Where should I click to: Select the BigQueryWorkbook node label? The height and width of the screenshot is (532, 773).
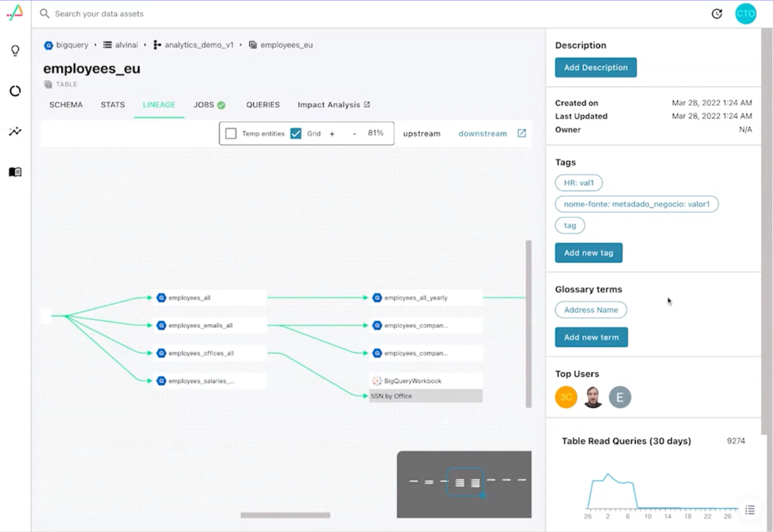coord(413,381)
